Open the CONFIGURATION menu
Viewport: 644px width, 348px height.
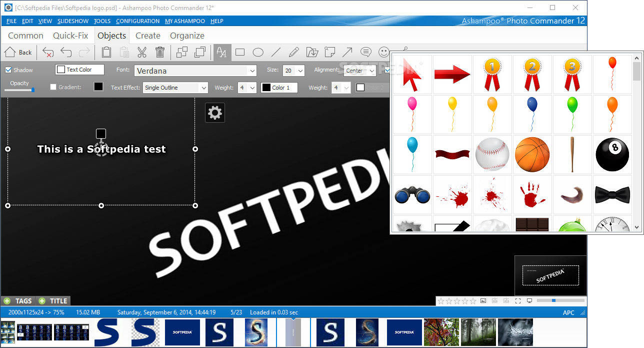click(138, 21)
